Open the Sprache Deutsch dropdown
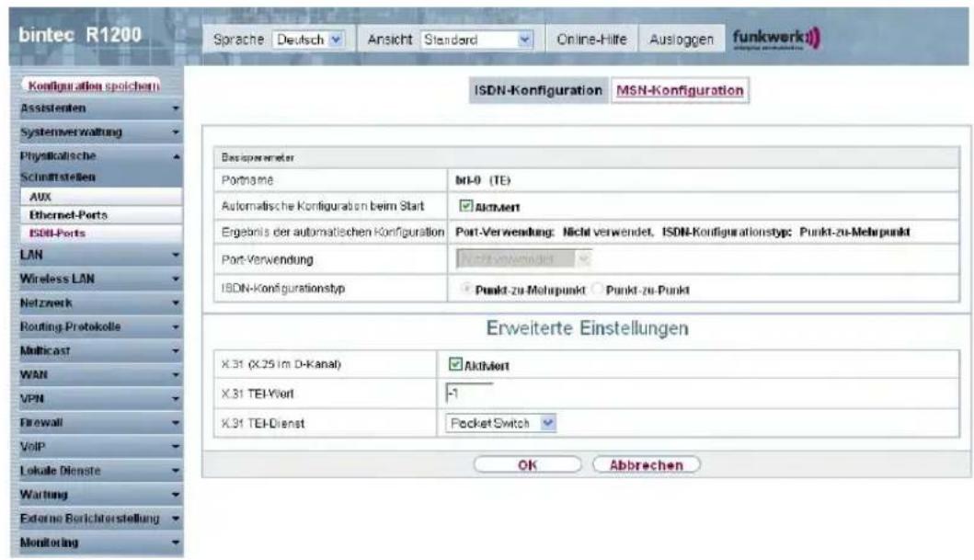Image resolution: width=974 pixels, height=560 pixels. (x=309, y=40)
